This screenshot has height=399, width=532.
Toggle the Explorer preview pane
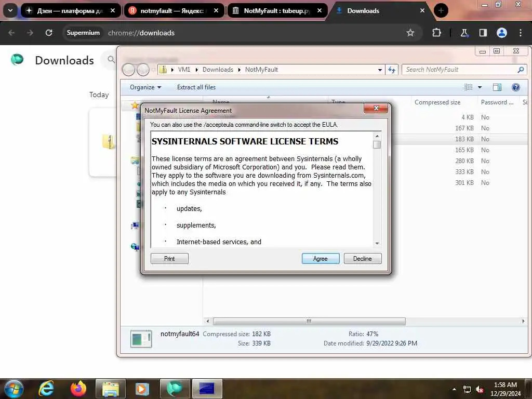point(497,87)
